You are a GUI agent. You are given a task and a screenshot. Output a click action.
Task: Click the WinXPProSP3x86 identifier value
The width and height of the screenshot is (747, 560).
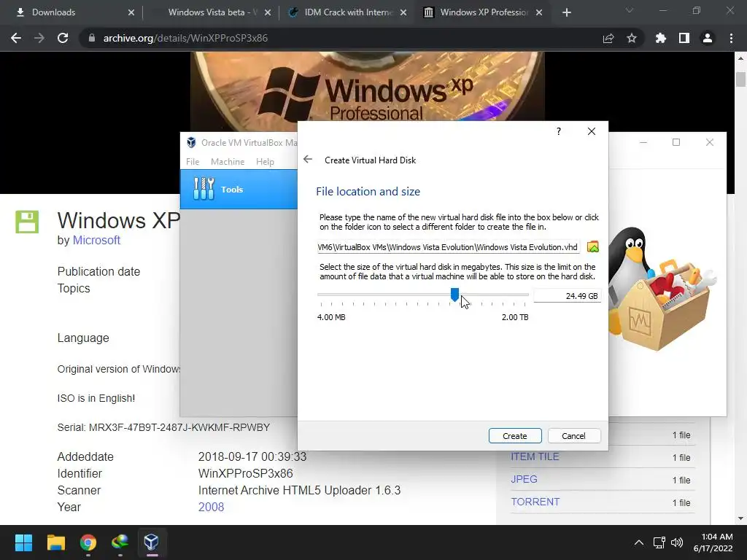click(245, 473)
